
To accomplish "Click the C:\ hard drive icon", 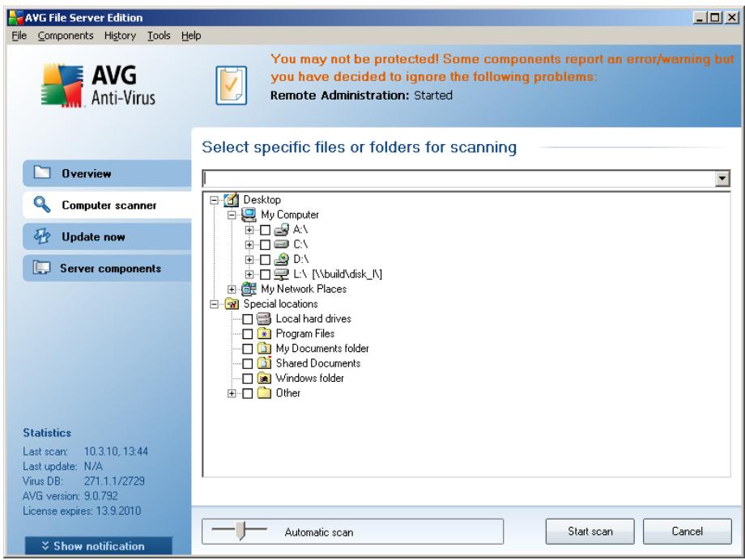I will pyautogui.click(x=281, y=244).
